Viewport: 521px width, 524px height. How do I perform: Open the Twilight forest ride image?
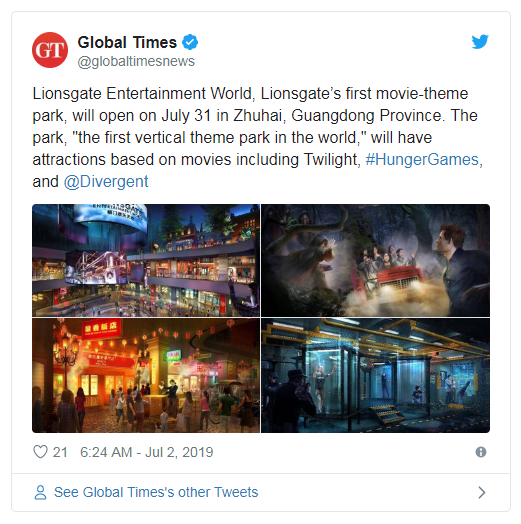375,260
